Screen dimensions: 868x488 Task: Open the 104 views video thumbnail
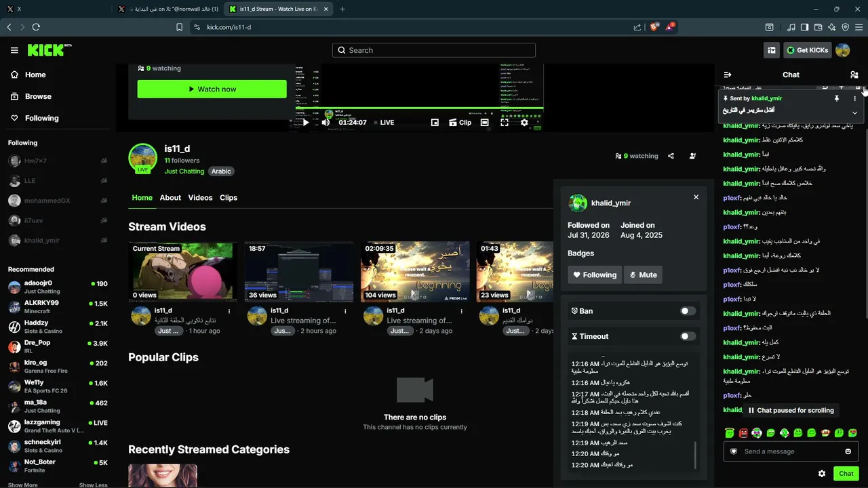coord(415,272)
